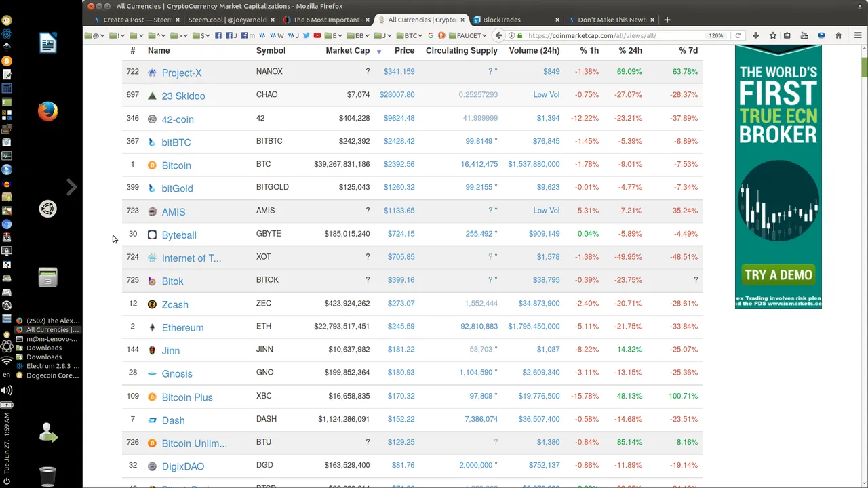The height and width of the screenshot is (488, 868).
Task: Go to Firefox home page icon
Action: point(838,35)
